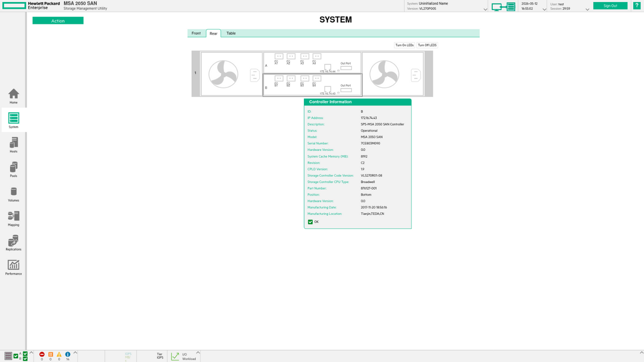Expand the I/O Workload panel in footer

pos(198,352)
